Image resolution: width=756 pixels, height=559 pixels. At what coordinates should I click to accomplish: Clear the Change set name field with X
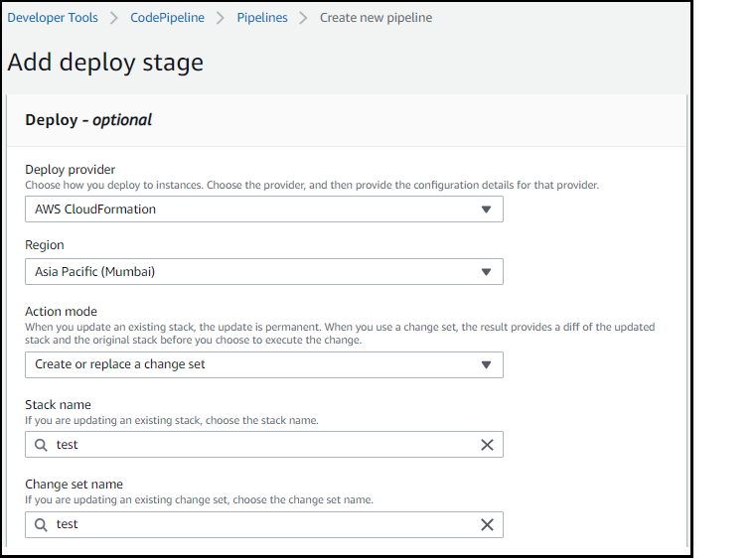tap(487, 524)
